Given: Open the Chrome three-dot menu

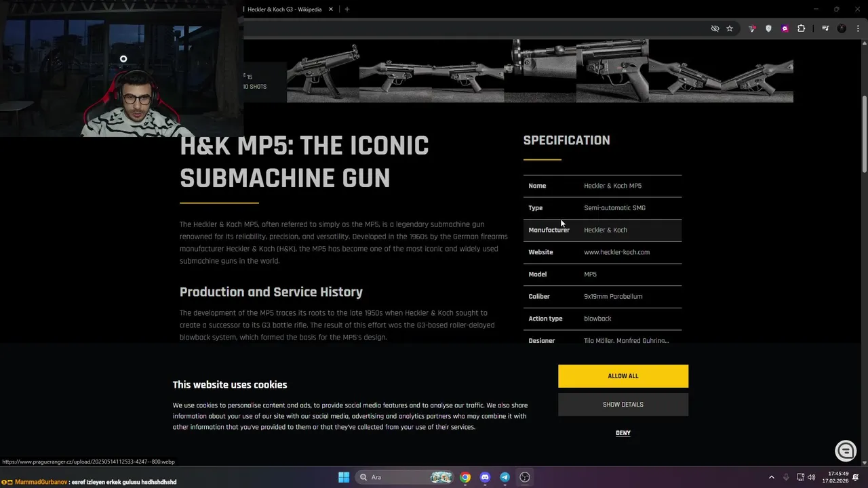Looking at the screenshot, I should click(x=858, y=28).
